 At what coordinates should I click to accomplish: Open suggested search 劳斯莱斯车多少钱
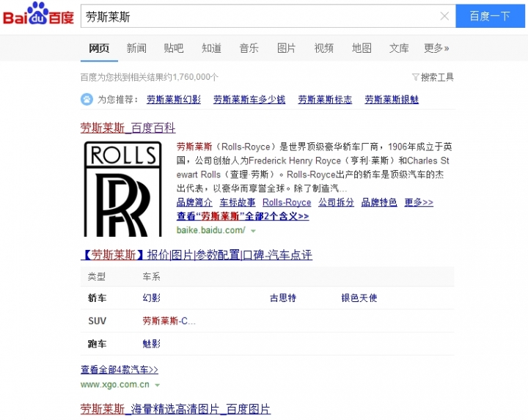click(249, 100)
